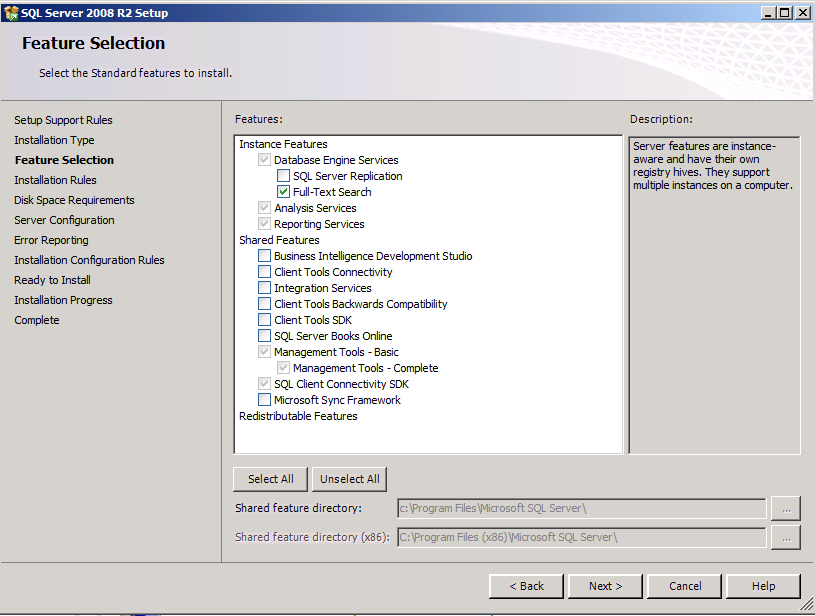Click the SQL Server setup title bar icon

point(11,12)
